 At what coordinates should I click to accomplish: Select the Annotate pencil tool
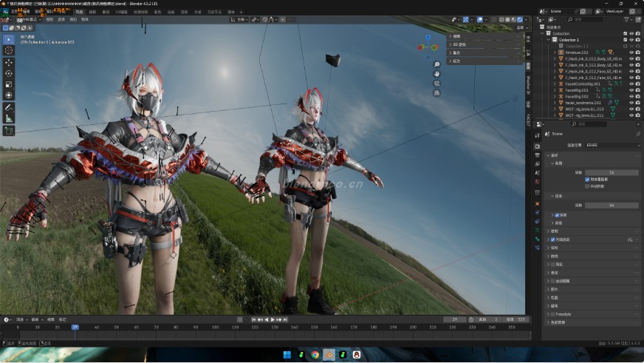(x=9, y=108)
